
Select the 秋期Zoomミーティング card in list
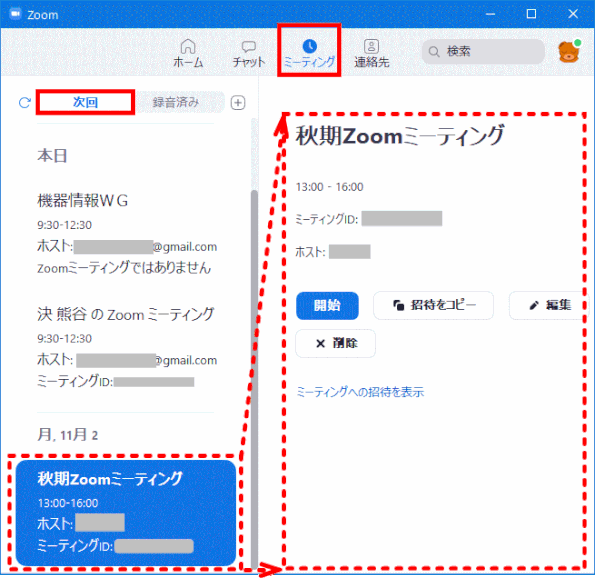(x=126, y=513)
